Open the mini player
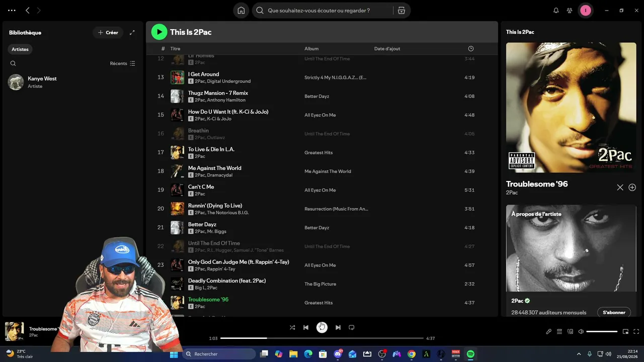Screen dimensions: 644x362 [x=625, y=332]
